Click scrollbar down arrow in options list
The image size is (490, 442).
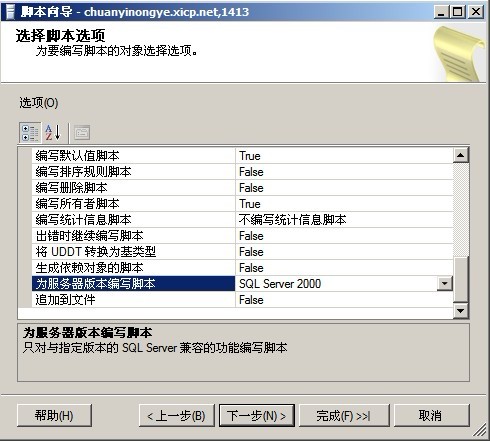(x=461, y=311)
